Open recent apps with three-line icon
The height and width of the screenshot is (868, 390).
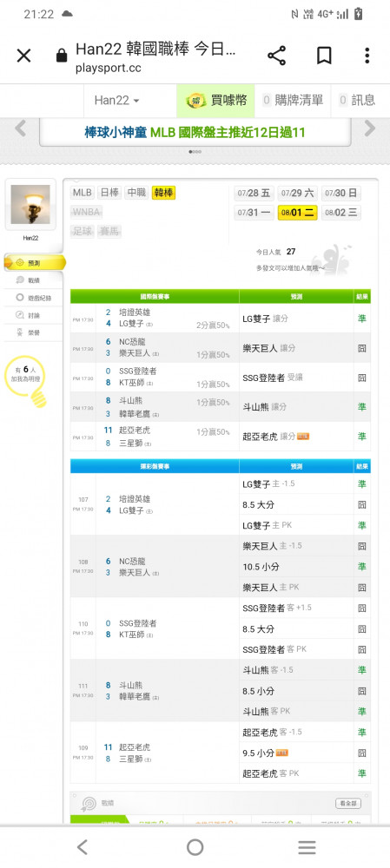point(307,847)
